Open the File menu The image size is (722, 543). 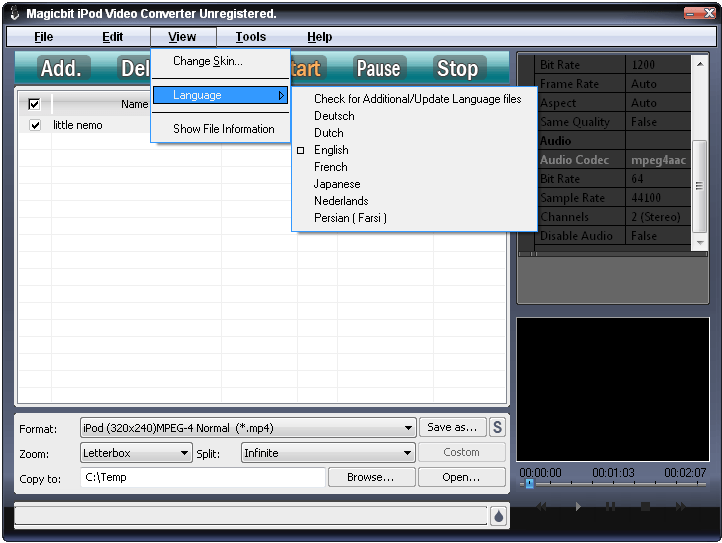tap(44, 36)
